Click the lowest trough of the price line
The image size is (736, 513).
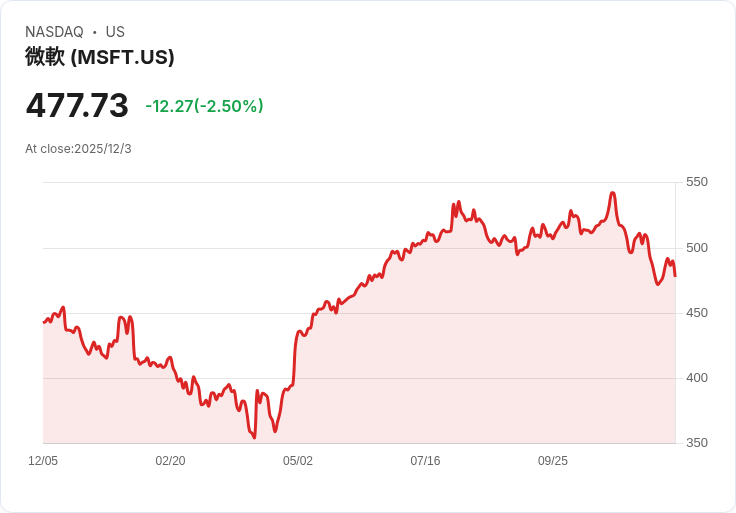click(x=254, y=437)
